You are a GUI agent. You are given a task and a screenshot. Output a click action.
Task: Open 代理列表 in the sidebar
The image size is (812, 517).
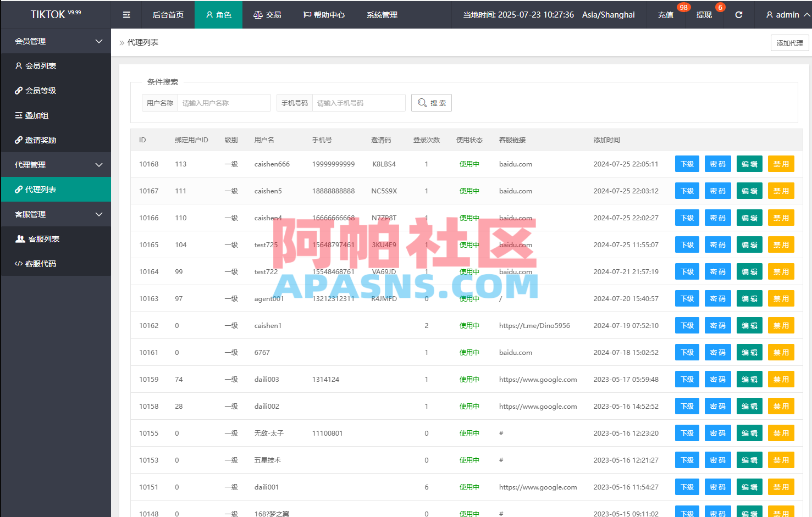(56, 190)
